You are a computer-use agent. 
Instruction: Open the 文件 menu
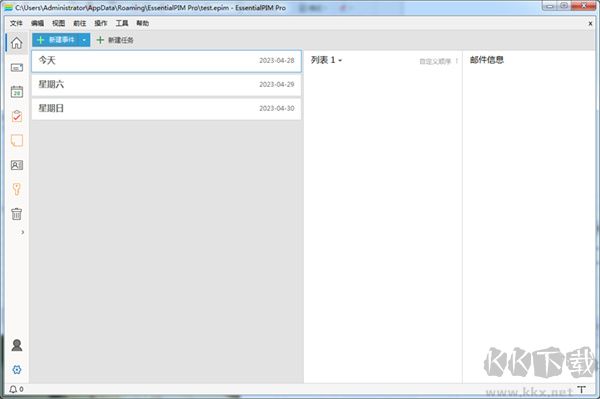16,23
